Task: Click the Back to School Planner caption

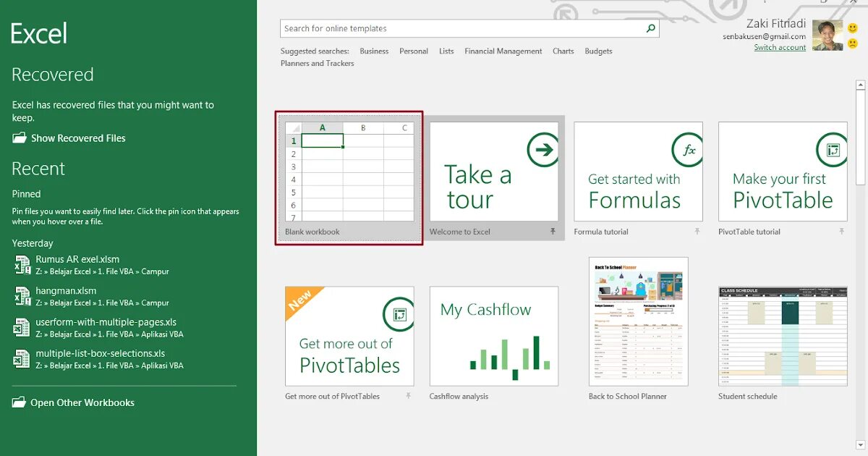Action: pyautogui.click(x=628, y=397)
